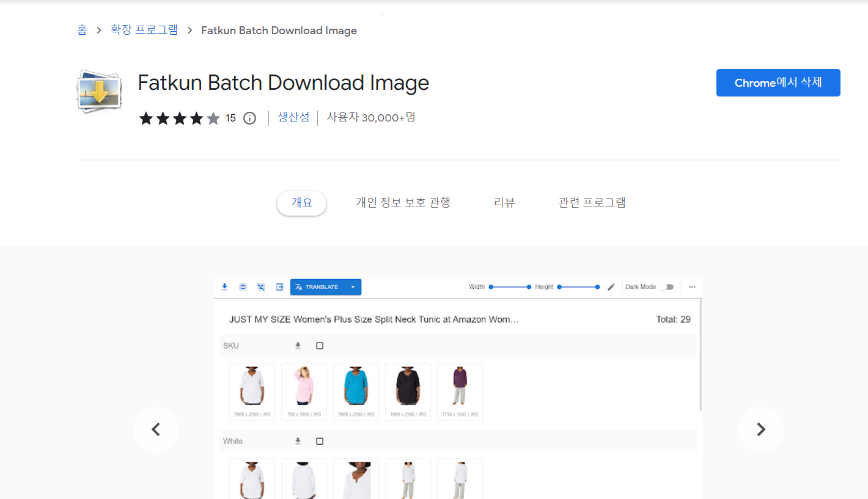This screenshot has height=499, width=868.
Task: Select the white tunic thumbnail in SKU row
Action: point(252,392)
